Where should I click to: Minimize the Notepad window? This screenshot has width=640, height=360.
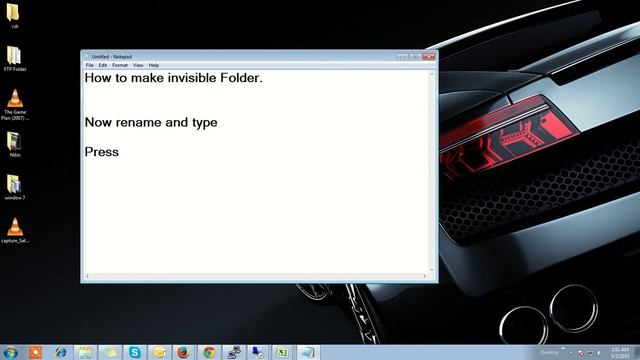click(x=402, y=56)
